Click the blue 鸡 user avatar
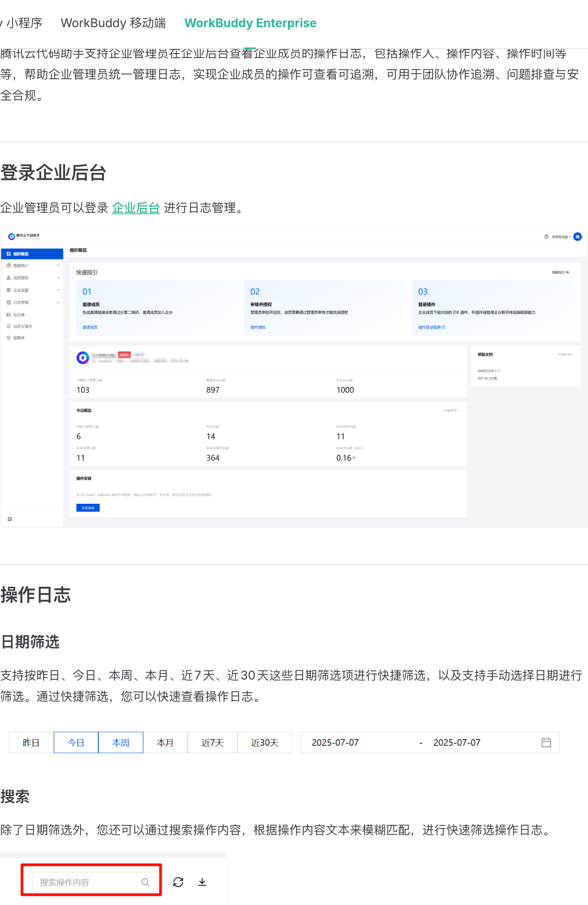This screenshot has width=588, height=905. 577,236
